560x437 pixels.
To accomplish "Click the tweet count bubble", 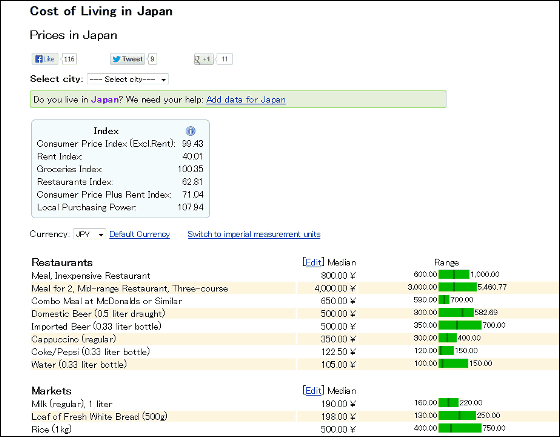I will click(x=152, y=59).
